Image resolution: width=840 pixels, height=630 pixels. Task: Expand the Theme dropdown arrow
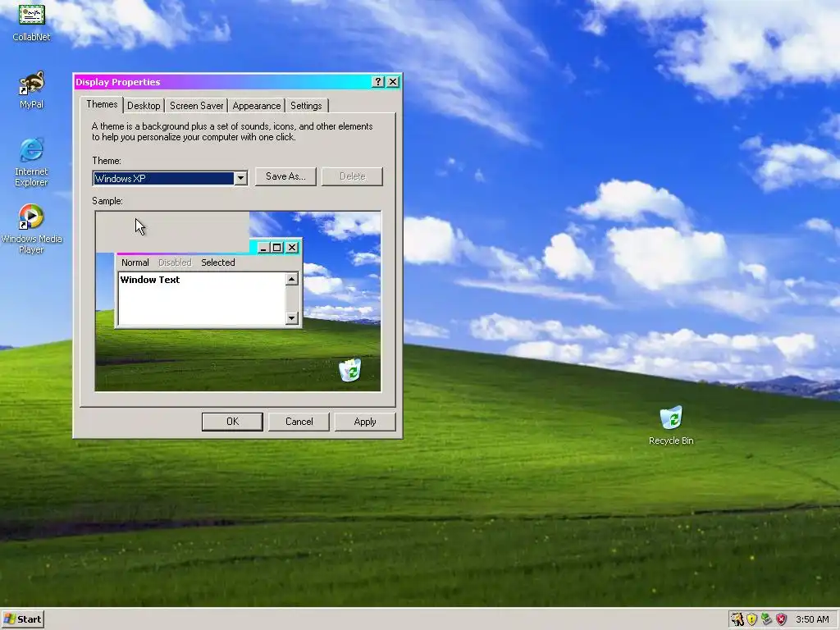click(x=240, y=178)
